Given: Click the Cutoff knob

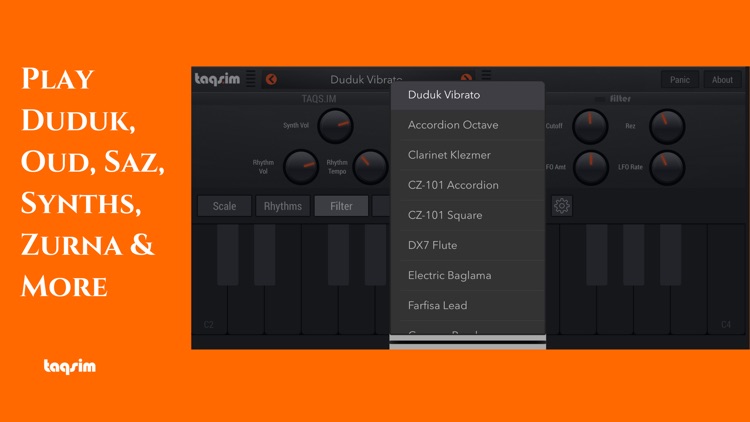Looking at the screenshot, I should point(590,126).
